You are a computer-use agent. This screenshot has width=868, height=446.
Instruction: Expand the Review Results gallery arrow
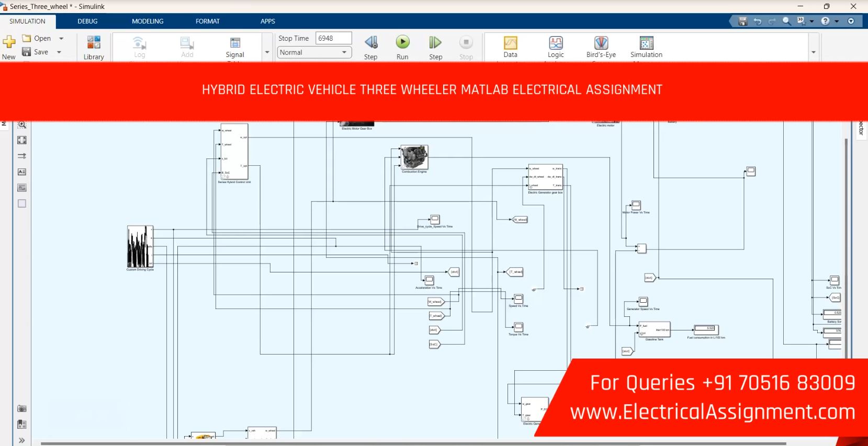[814, 52]
